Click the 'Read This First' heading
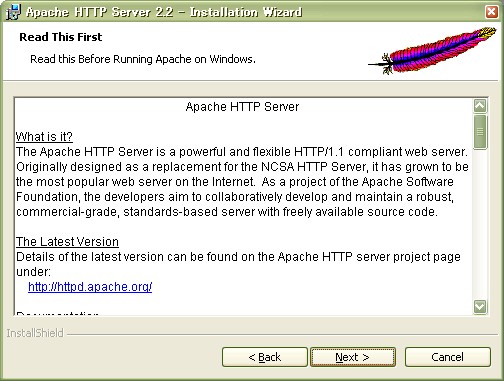Screen dimensions: 504x381 pos(61,37)
